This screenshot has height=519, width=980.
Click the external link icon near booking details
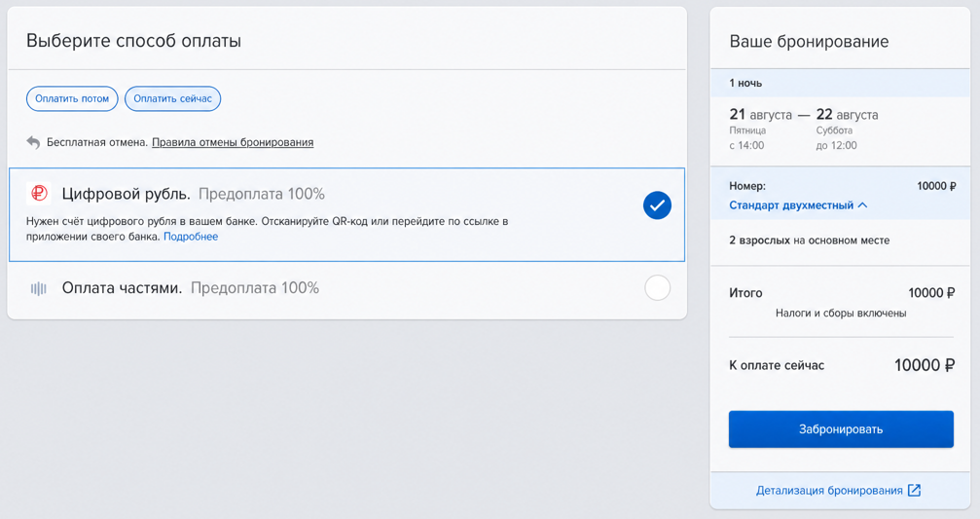(x=914, y=490)
